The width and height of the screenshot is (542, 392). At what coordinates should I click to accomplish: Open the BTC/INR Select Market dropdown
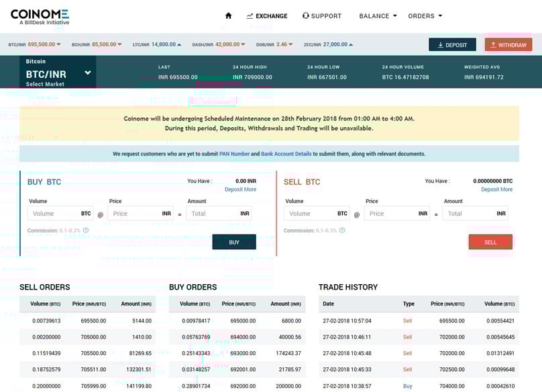pyautogui.click(x=58, y=72)
